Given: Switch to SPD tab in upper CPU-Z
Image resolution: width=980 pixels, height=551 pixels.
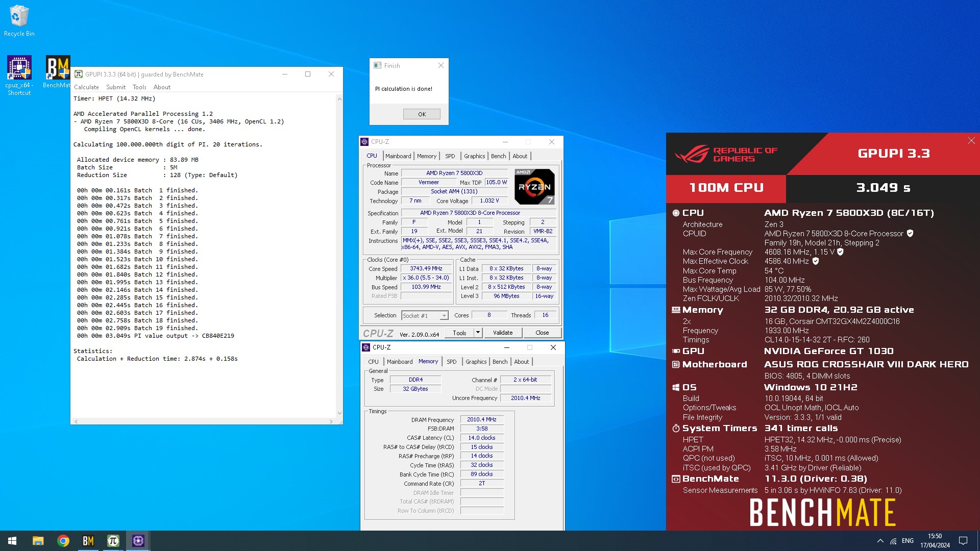Looking at the screenshot, I should point(450,156).
